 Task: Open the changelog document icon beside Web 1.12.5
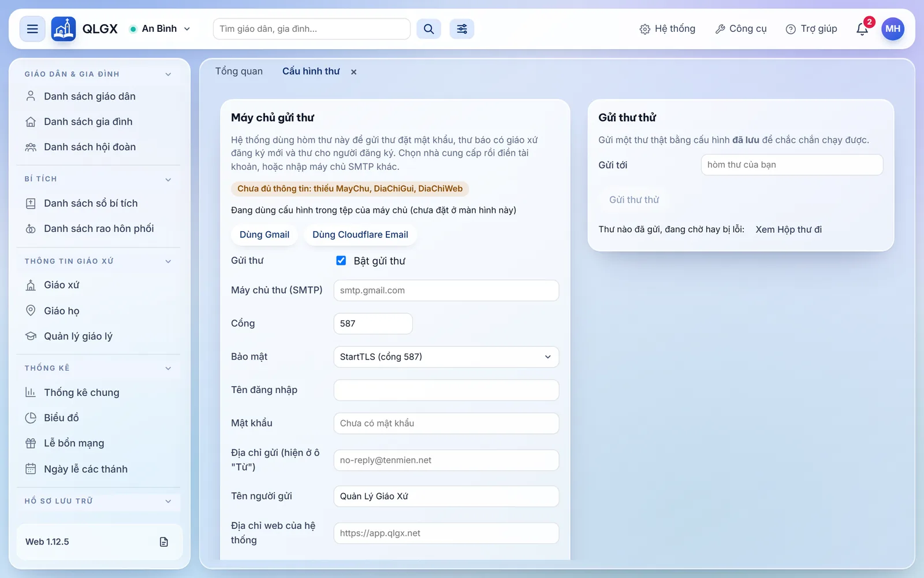pos(164,542)
